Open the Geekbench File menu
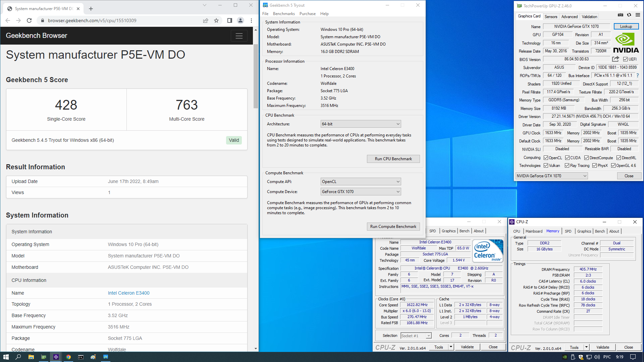 coord(265,14)
